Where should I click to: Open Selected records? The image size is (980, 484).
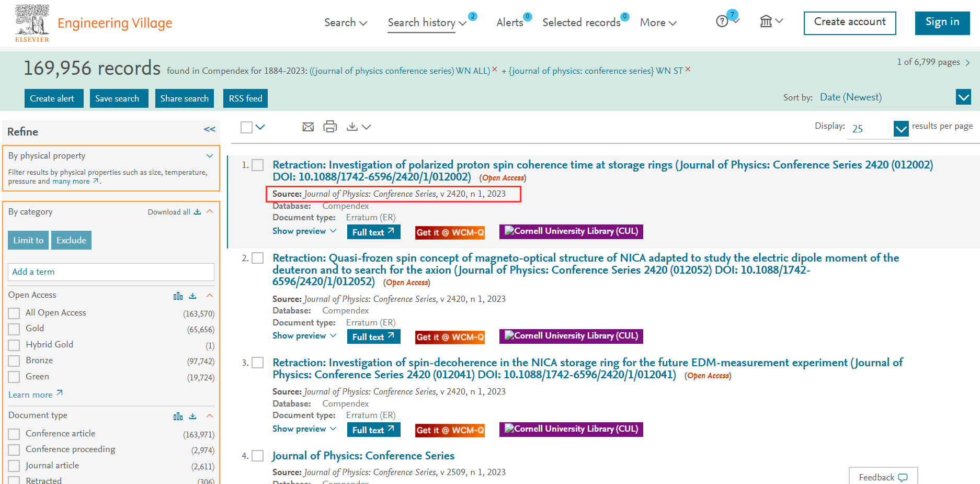coord(581,22)
